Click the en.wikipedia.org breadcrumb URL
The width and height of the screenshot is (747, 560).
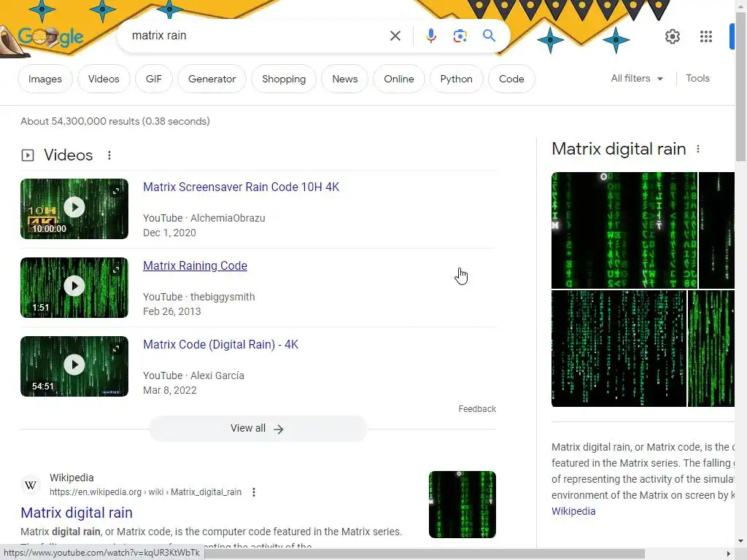point(145,492)
